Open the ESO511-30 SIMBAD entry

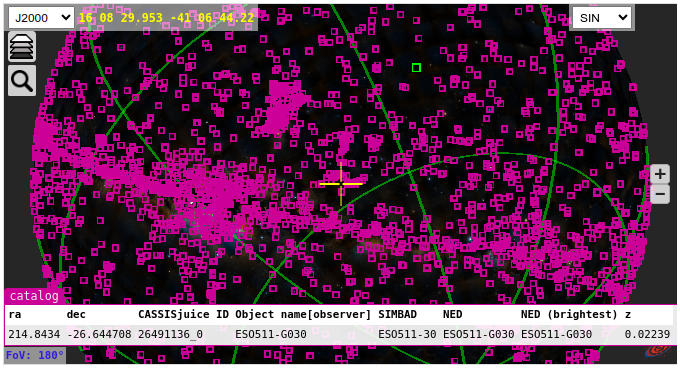click(x=407, y=334)
